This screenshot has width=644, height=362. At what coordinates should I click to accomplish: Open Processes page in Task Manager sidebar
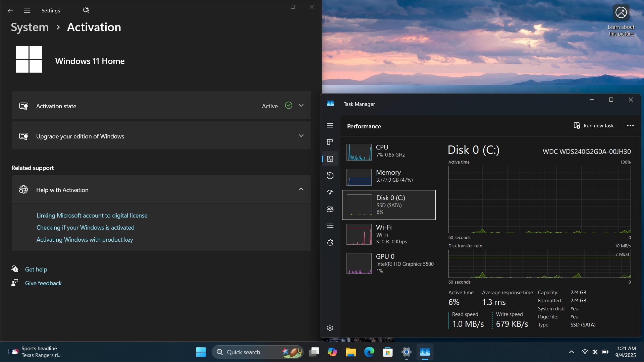(330, 142)
